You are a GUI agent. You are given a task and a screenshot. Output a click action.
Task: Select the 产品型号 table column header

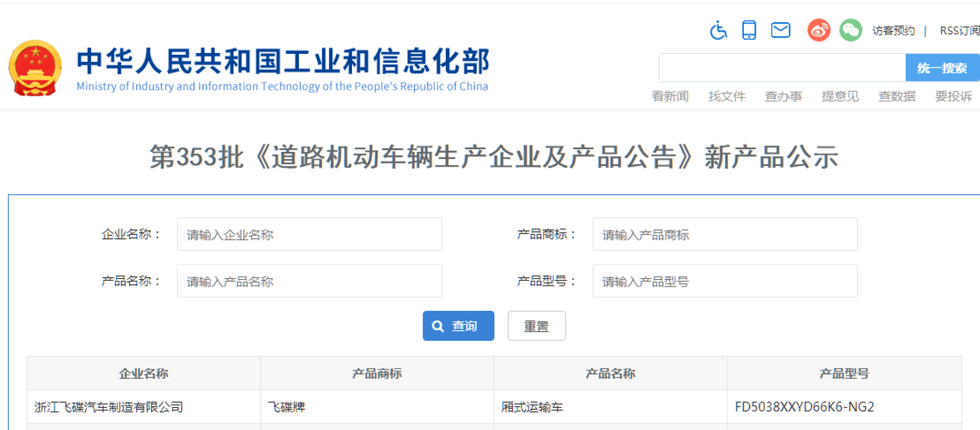pos(844,373)
